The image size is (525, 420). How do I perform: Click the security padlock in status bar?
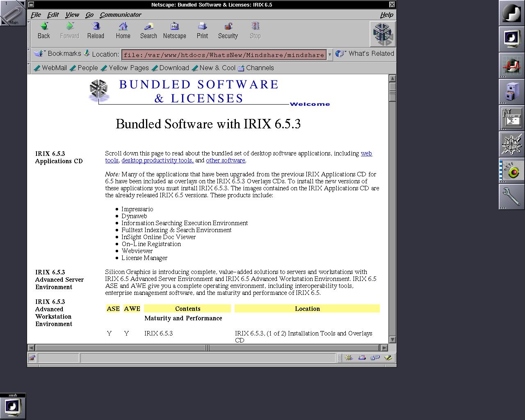coord(32,358)
